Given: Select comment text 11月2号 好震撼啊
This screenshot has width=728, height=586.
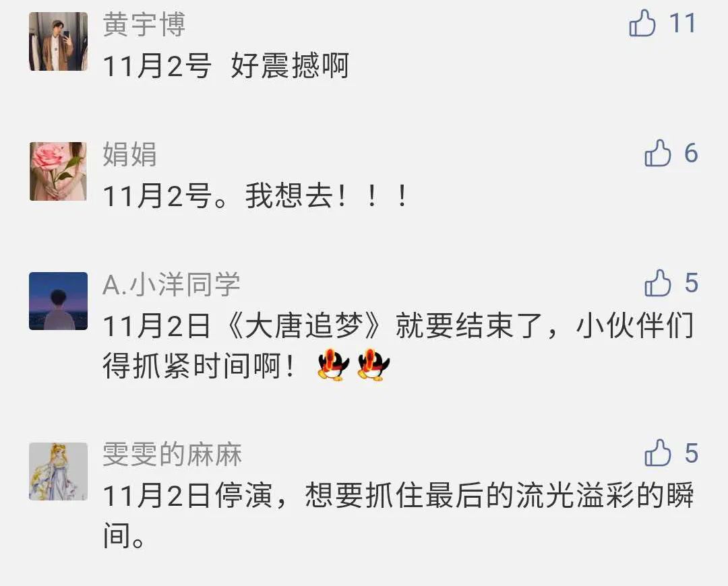Looking at the screenshot, I should tap(226, 66).
